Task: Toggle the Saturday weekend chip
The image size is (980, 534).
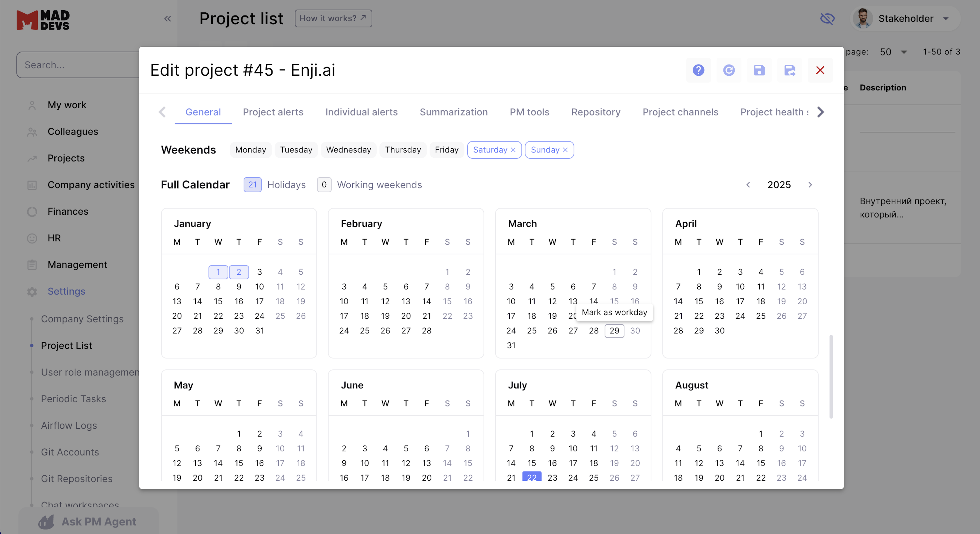Action: (490, 150)
